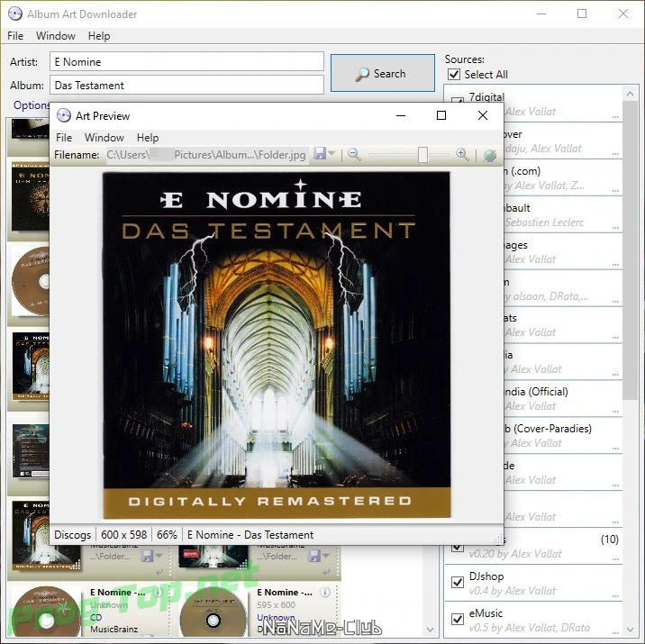
Task: Open Window menu in the main window
Action: [x=56, y=36]
